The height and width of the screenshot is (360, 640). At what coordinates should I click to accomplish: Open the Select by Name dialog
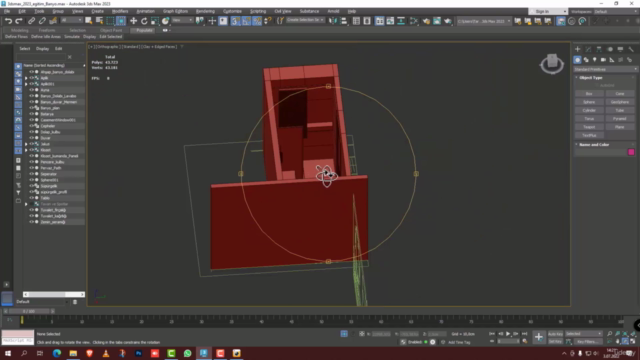click(x=99, y=21)
